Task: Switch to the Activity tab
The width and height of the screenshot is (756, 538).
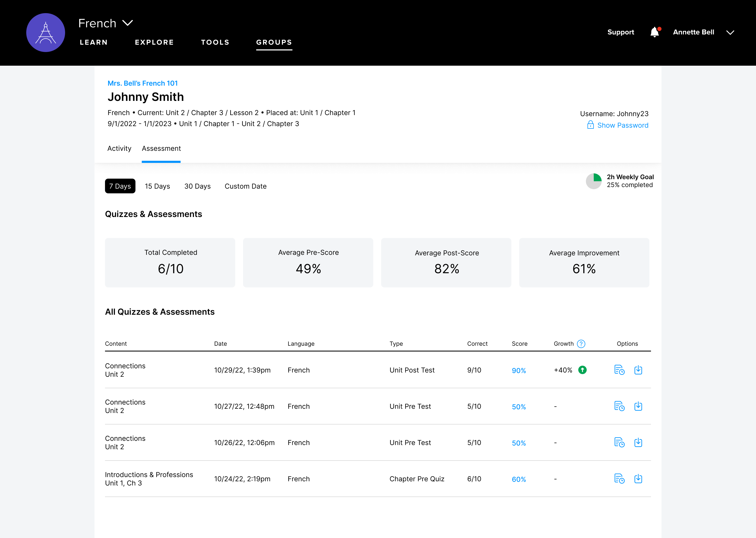Action: tap(119, 148)
